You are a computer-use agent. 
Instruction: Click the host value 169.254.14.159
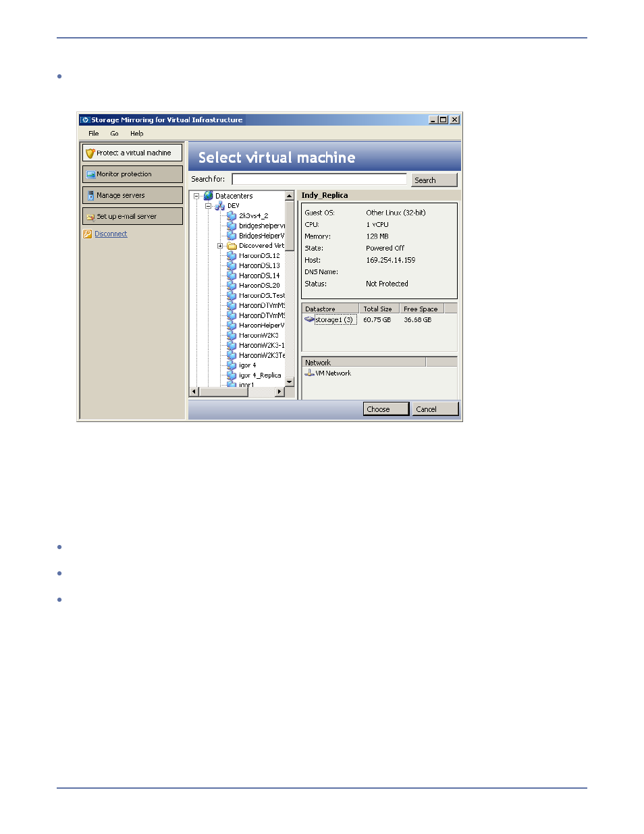coord(391,260)
